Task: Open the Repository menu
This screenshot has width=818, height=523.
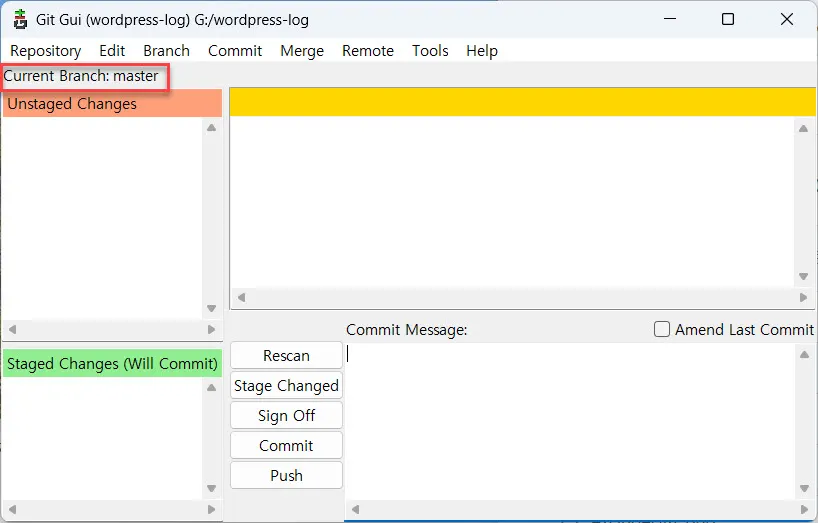Action: point(45,51)
